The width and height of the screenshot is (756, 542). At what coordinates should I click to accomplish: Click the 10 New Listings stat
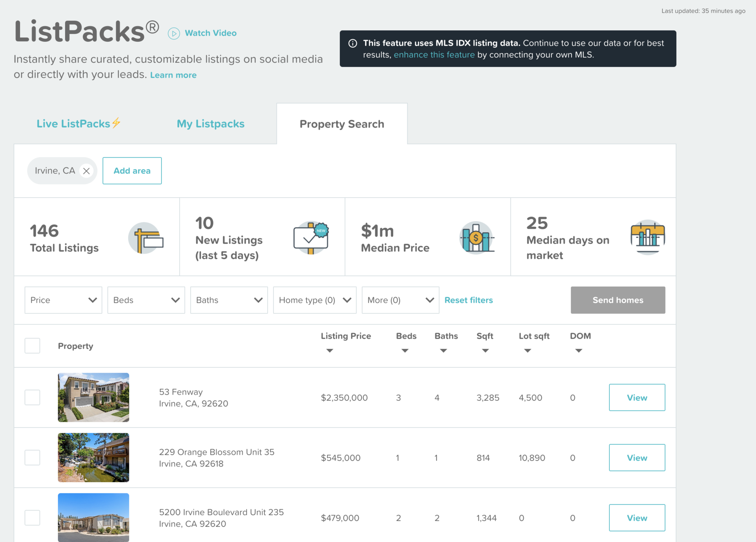pos(229,238)
